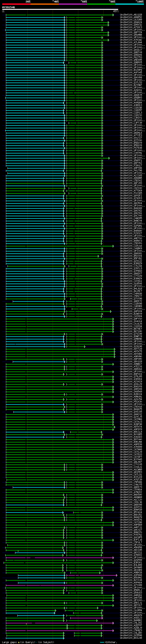Select hit label UniRef100_B6T4E7
The height and width of the screenshot is (644, 146).
coord(131,329)
